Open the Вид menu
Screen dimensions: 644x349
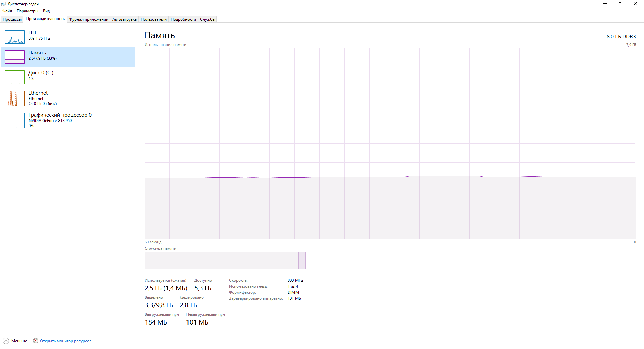pos(46,11)
